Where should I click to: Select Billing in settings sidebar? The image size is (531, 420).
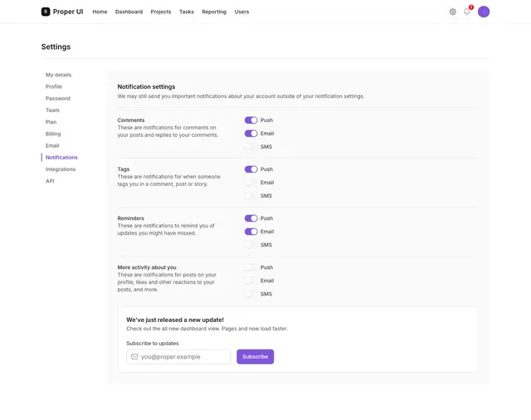point(53,134)
